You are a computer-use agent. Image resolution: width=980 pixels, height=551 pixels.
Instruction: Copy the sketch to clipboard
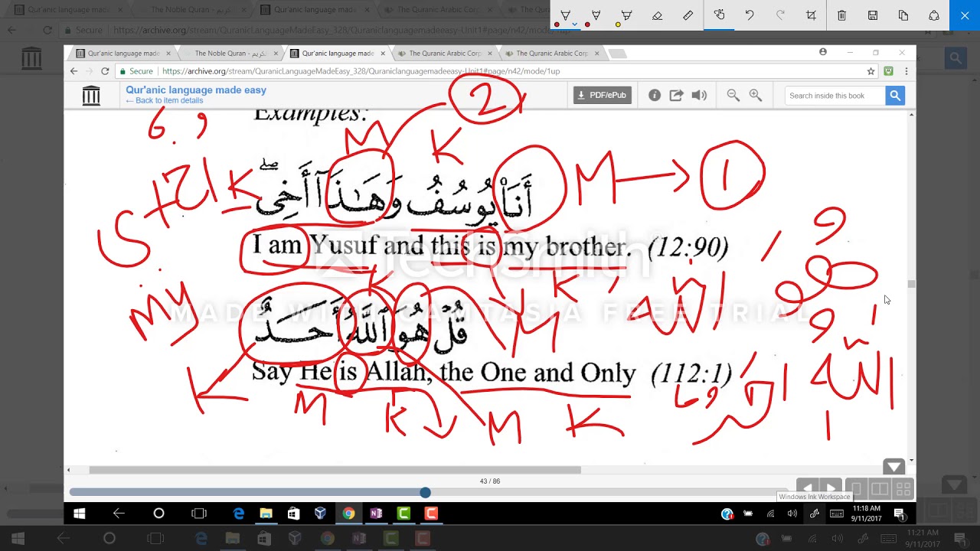tap(903, 15)
